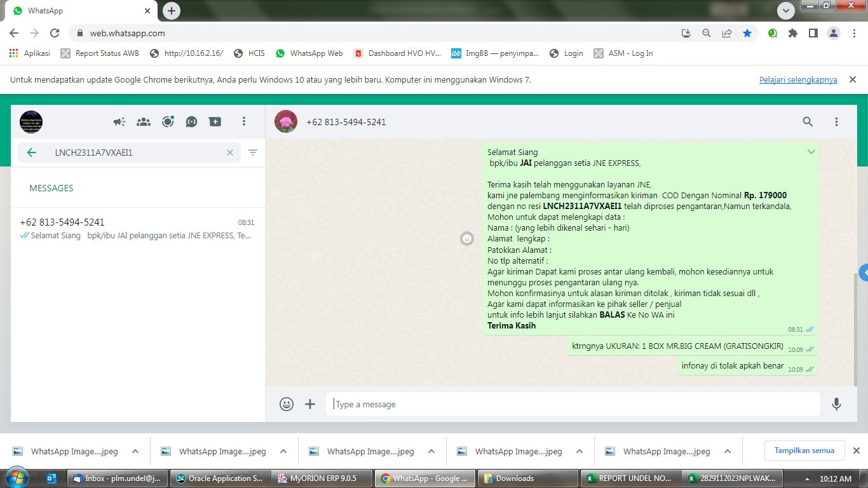Open the Chrome zoom magnifier icon
The image size is (868, 488).
pos(707,33)
